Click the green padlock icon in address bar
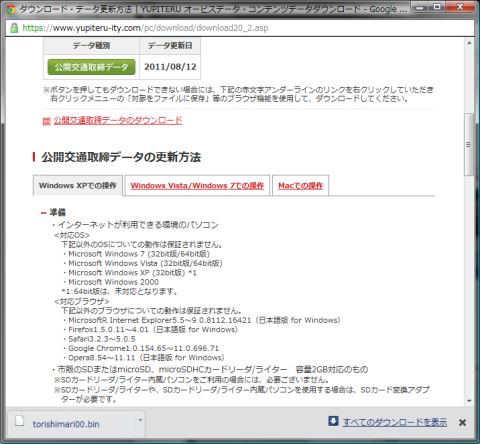 (14, 28)
